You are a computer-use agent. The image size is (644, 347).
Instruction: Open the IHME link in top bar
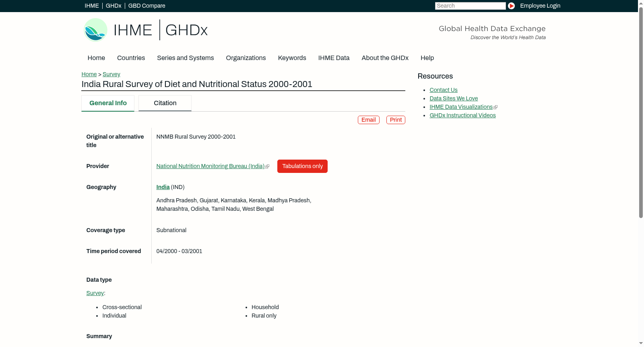click(x=92, y=6)
